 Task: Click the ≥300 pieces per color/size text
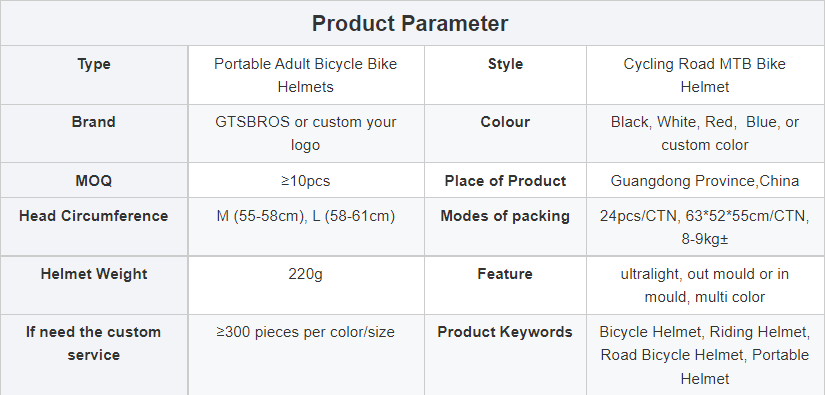pos(306,332)
